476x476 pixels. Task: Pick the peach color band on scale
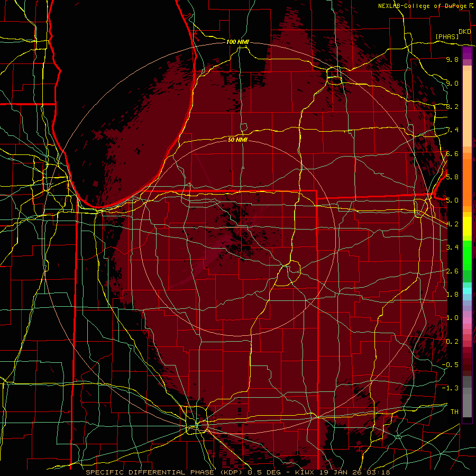[x=467, y=109]
